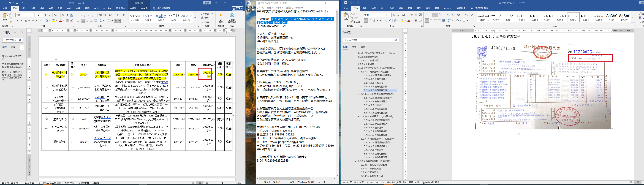Open navigation pane options chevron in 文档1
The width and height of the screenshot is (644, 185).
pyautogui.click(x=15, y=32)
